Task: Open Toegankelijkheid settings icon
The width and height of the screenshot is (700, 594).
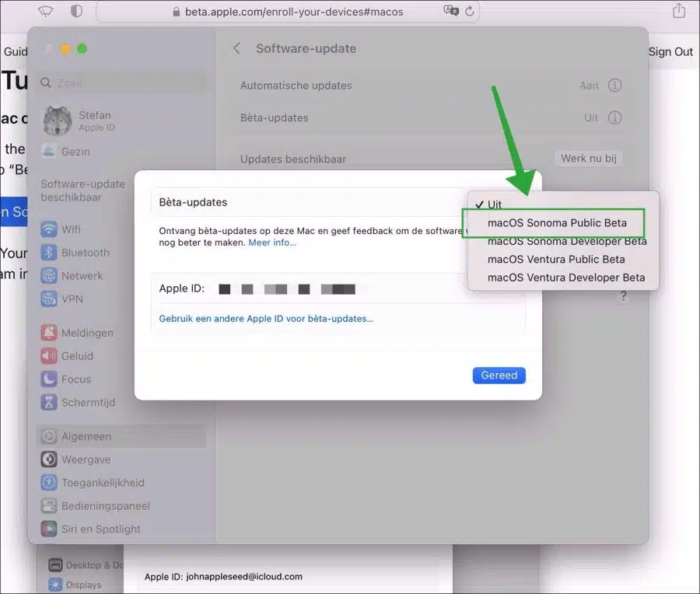Action: (x=49, y=483)
